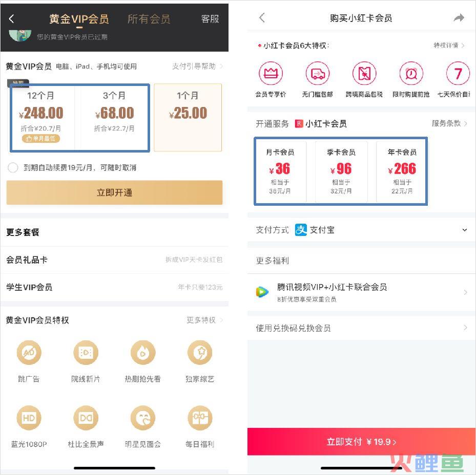
Task: Expand 使用兑换码兑换会员 row
Action: [x=361, y=328]
